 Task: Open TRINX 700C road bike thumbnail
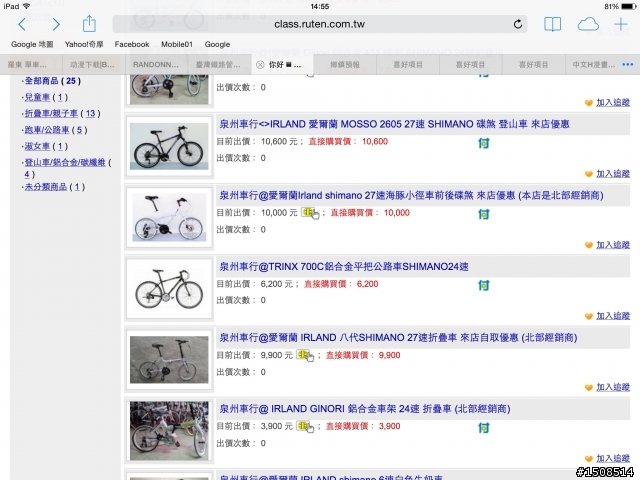(169, 288)
